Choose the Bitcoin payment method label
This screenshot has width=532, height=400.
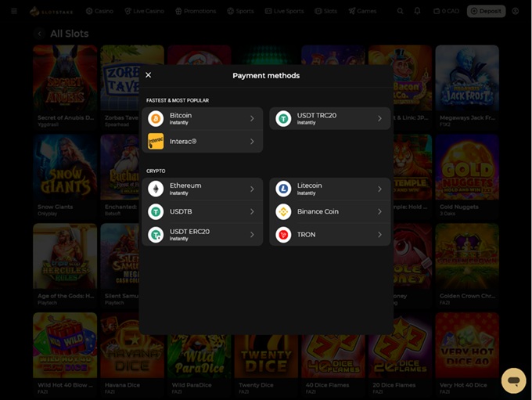(x=181, y=115)
